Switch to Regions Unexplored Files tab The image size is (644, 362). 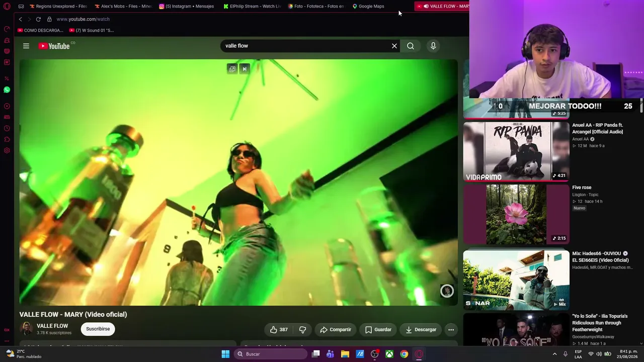58,6
